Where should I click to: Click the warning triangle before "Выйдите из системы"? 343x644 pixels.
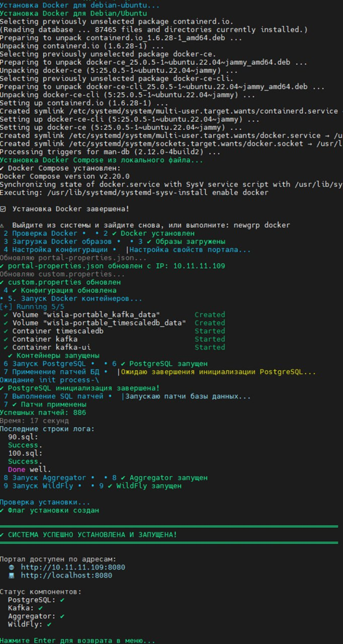(3, 225)
